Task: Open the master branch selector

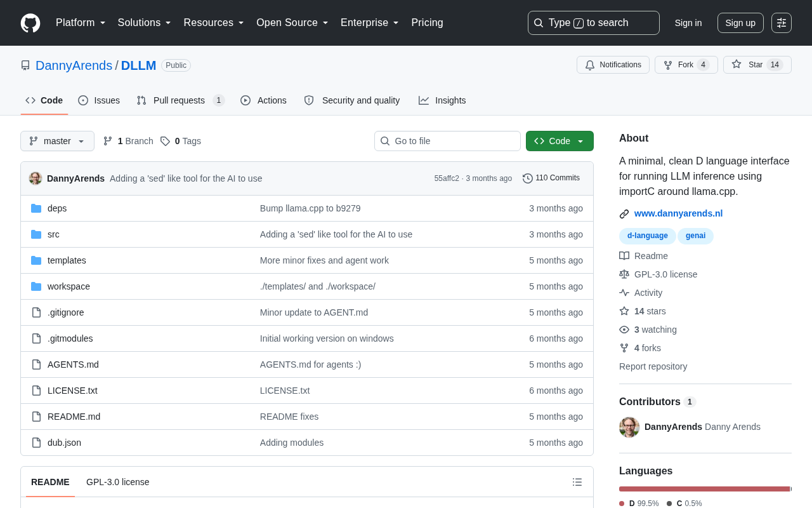Action: click(x=57, y=141)
